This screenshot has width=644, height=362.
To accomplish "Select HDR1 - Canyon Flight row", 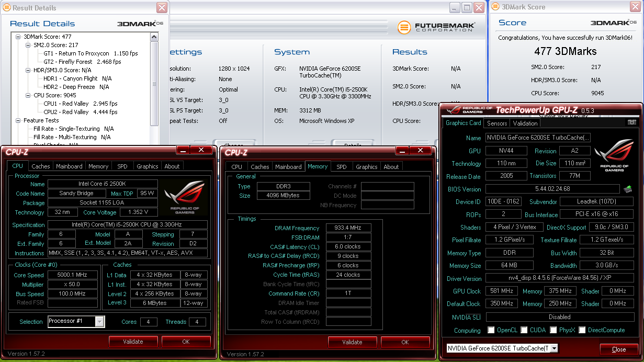I will point(77,78).
